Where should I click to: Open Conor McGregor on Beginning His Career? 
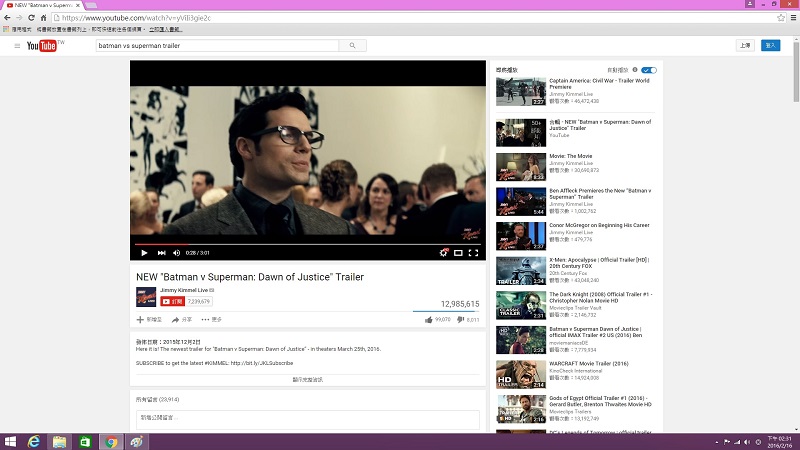click(x=599, y=225)
